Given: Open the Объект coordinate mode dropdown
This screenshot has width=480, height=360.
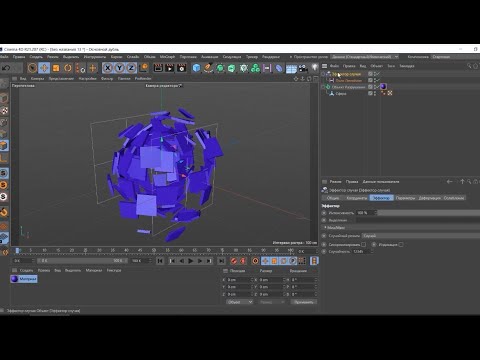Looking at the screenshot, I should click(239, 302).
